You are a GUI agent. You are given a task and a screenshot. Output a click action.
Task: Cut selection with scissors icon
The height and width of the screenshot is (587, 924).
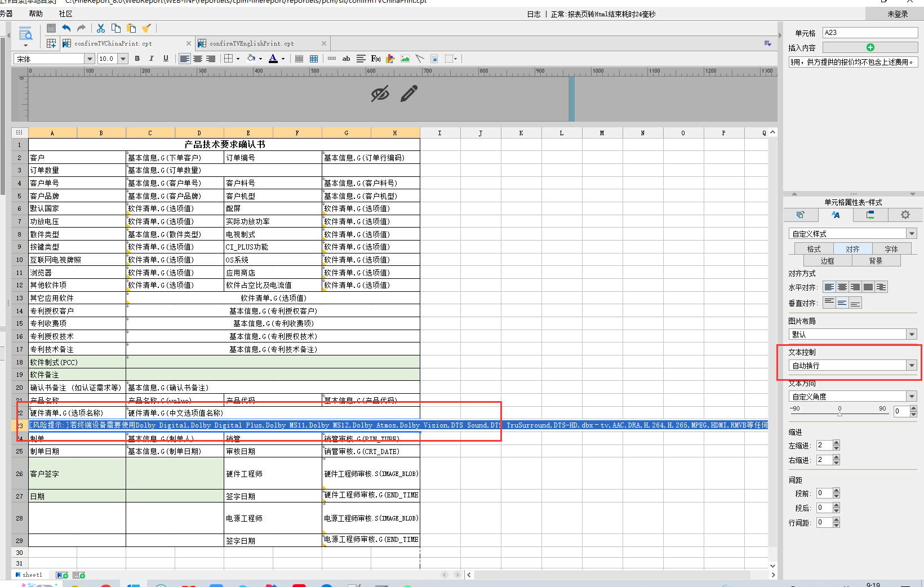click(x=101, y=28)
